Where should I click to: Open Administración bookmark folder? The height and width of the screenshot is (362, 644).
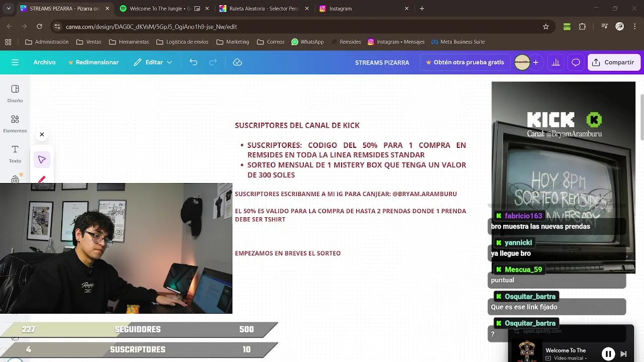click(x=47, y=42)
